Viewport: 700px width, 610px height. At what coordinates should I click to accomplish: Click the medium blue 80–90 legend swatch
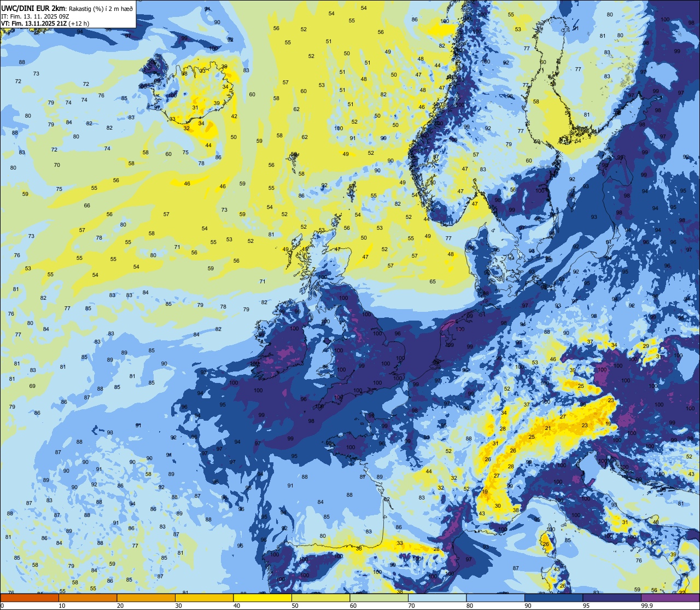point(495,598)
